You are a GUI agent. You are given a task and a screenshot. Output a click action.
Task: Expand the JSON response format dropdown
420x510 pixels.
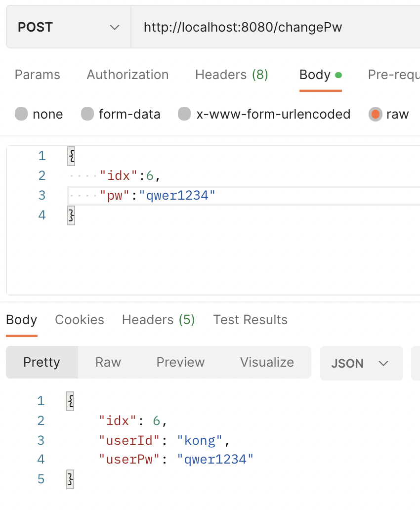pyautogui.click(x=361, y=363)
